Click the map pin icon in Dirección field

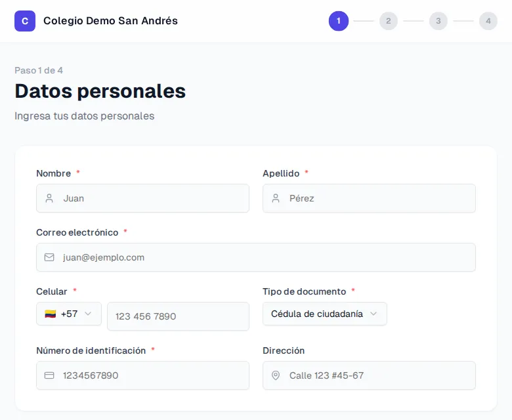click(x=276, y=375)
